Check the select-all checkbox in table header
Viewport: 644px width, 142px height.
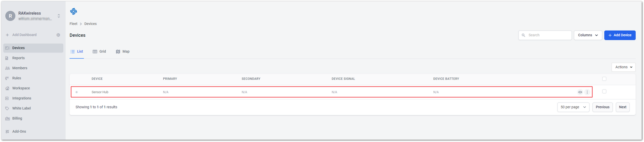coord(604,79)
